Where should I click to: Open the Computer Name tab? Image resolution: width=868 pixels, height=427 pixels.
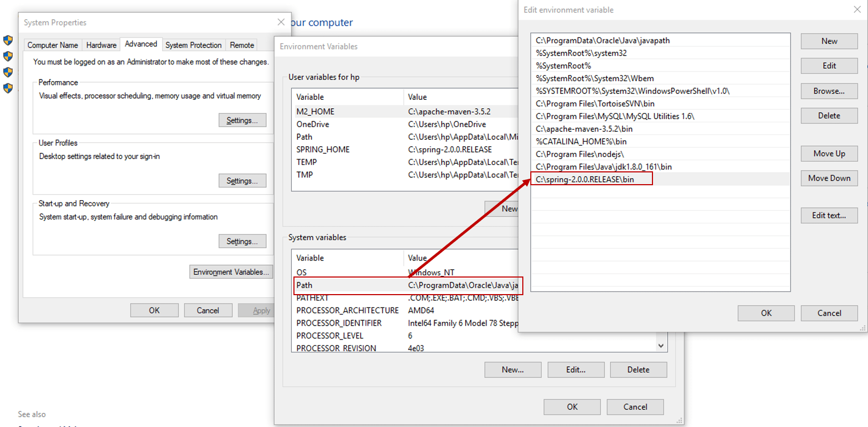point(52,45)
